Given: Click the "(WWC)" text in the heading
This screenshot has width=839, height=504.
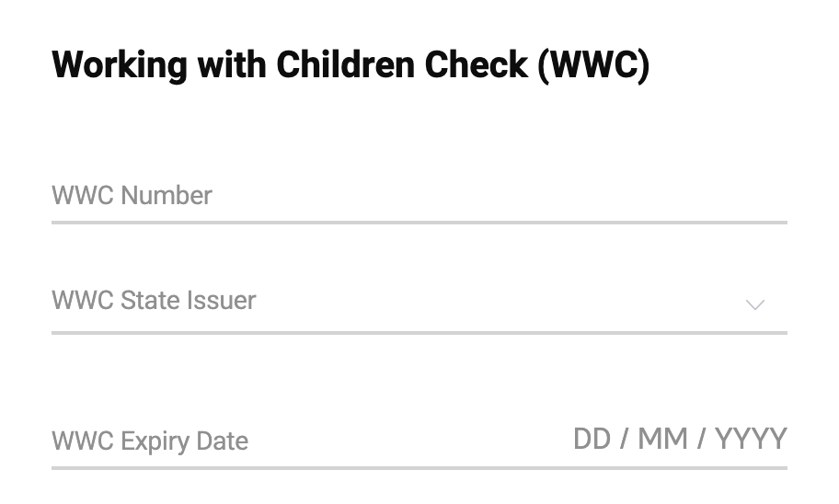Looking at the screenshot, I should (x=594, y=65).
